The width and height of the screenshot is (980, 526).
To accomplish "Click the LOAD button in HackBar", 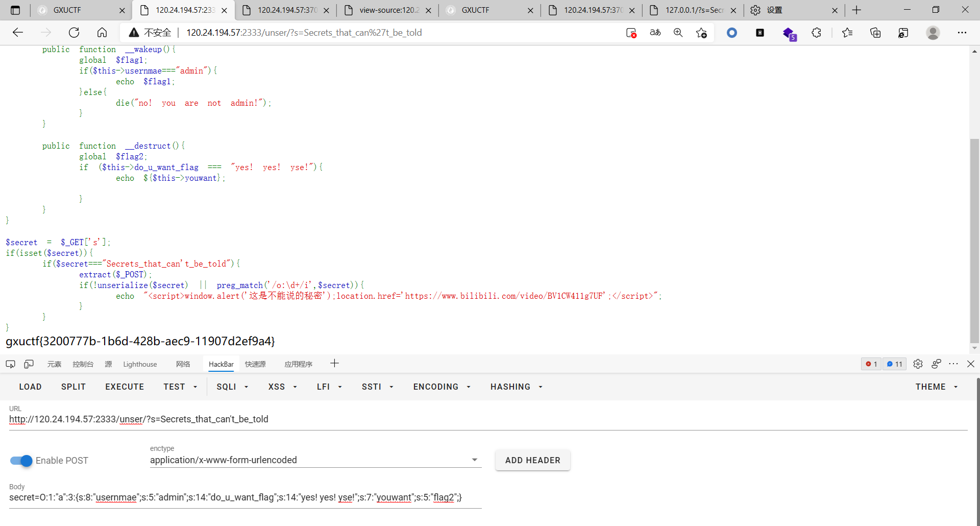I will (x=31, y=387).
